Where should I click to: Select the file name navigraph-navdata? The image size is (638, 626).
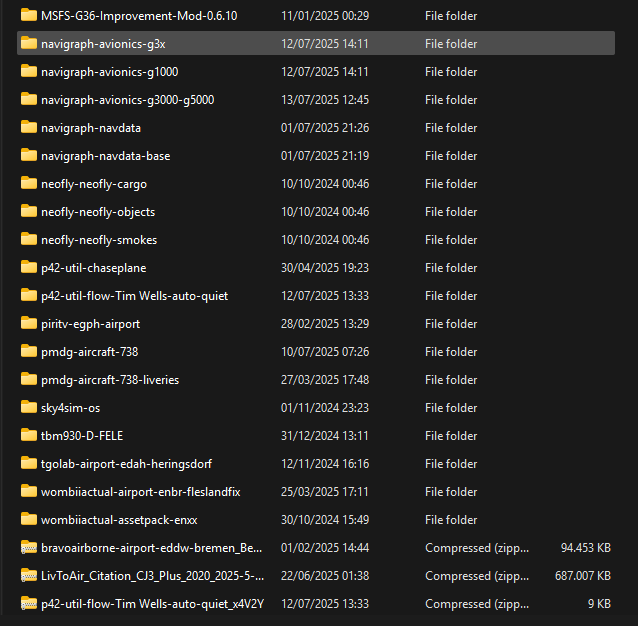[91, 128]
